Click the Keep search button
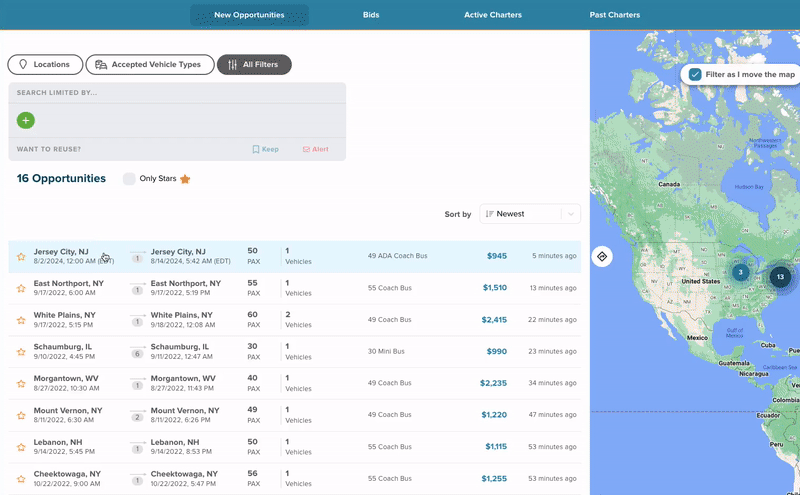800x495 pixels. click(x=265, y=150)
